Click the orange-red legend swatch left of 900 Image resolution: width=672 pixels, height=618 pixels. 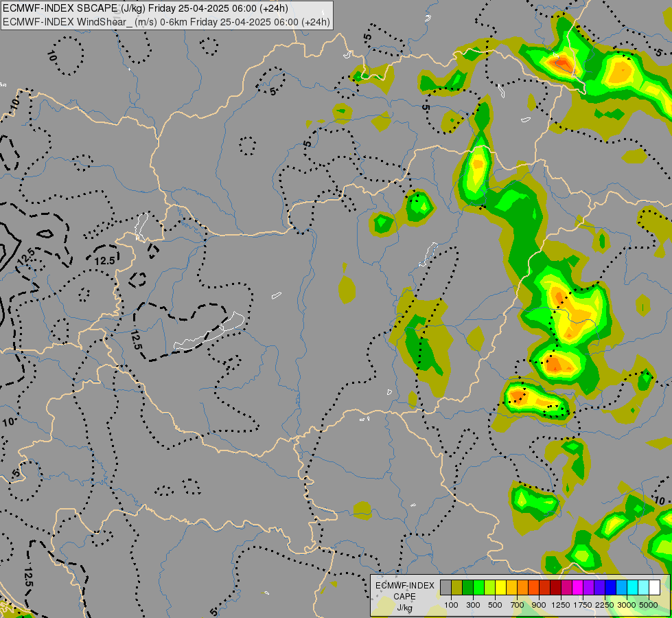pyautogui.click(x=533, y=588)
